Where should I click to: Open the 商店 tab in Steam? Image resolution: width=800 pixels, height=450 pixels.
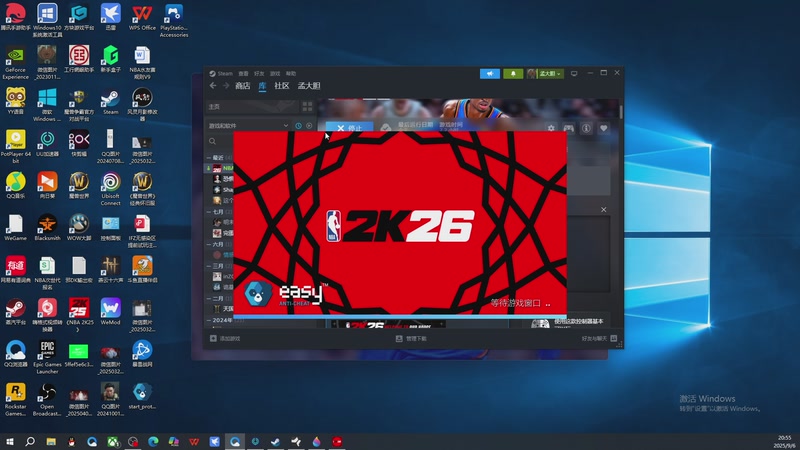click(242, 86)
